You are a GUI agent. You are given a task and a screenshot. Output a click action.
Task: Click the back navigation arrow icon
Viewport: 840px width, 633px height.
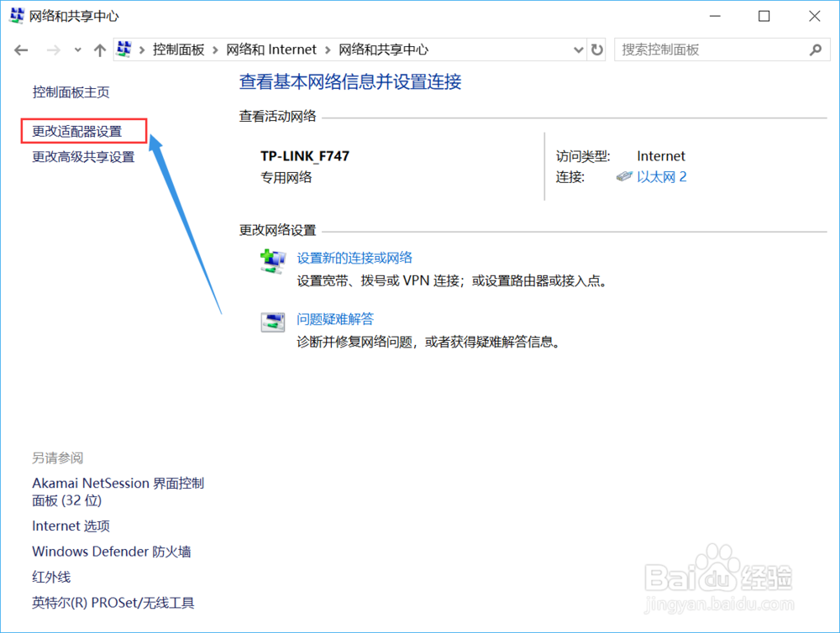pos(20,50)
